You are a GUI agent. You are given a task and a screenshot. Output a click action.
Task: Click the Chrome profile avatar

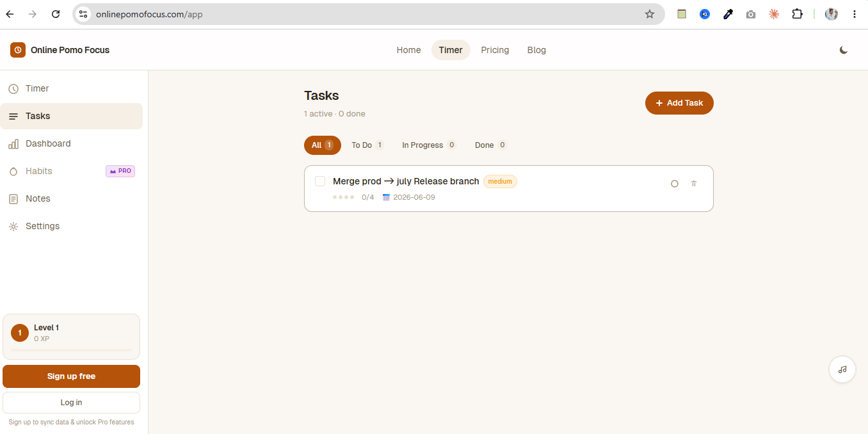[832, 14]
